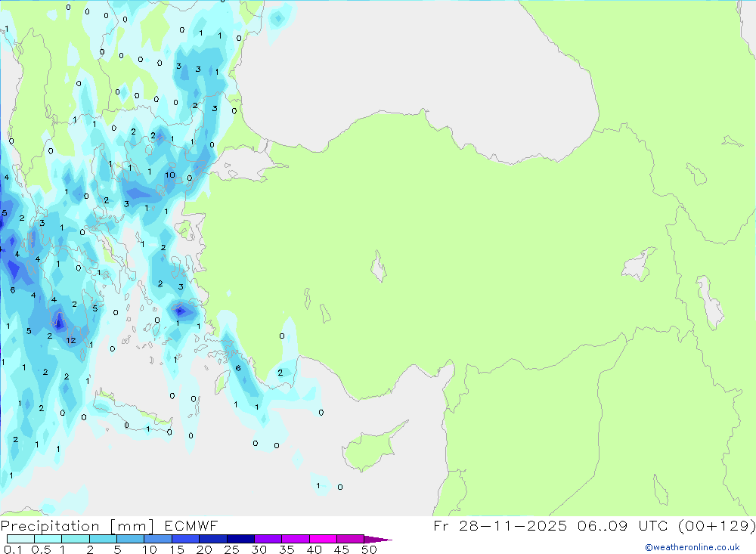Click the '30' legend scale label
Viewport: 756px width, 554px height.
coord(259,549)
